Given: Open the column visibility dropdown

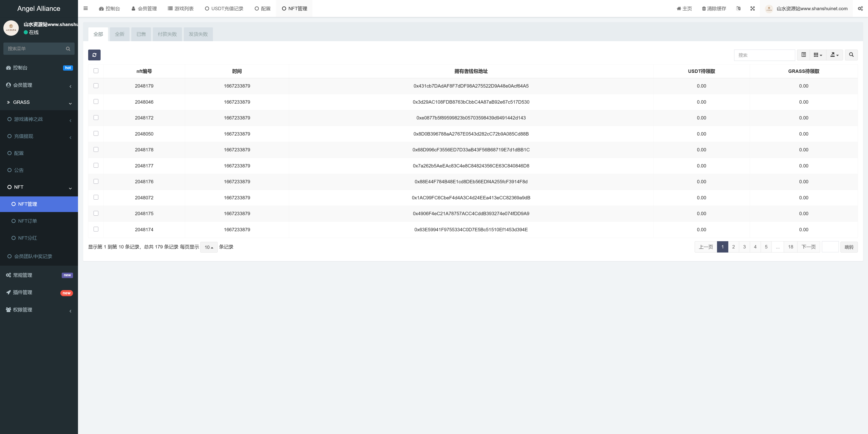Looking at the screenshot, I should coord(817,55).
